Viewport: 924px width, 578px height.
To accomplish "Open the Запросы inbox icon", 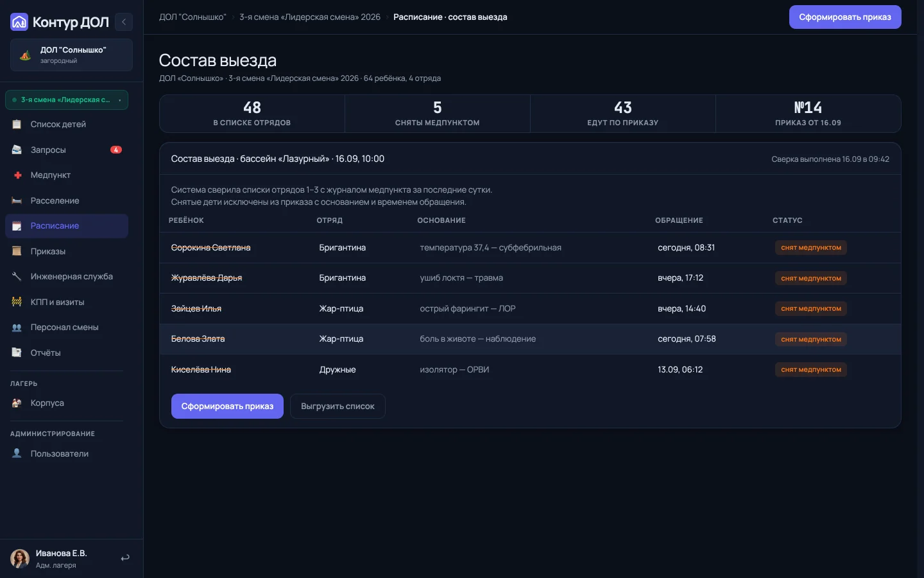I will click(17, 150).
